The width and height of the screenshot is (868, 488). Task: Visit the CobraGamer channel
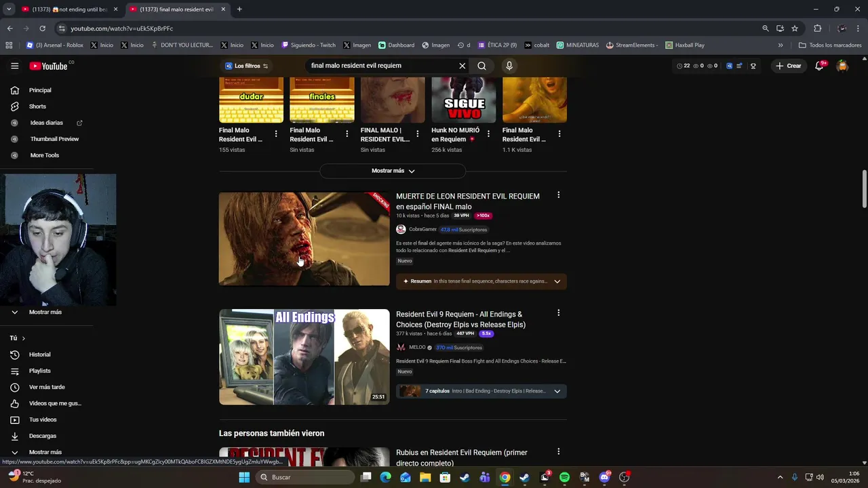422,229
